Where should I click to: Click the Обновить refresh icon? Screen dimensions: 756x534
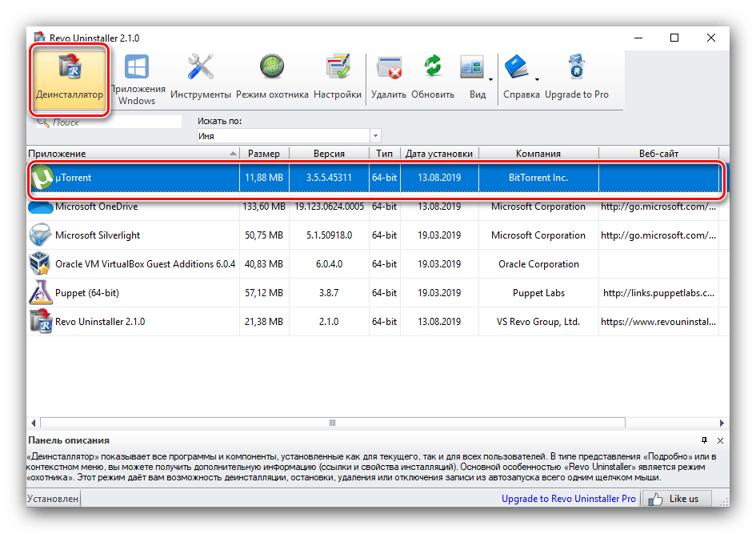pyautogui.click(x=433, y=78)
